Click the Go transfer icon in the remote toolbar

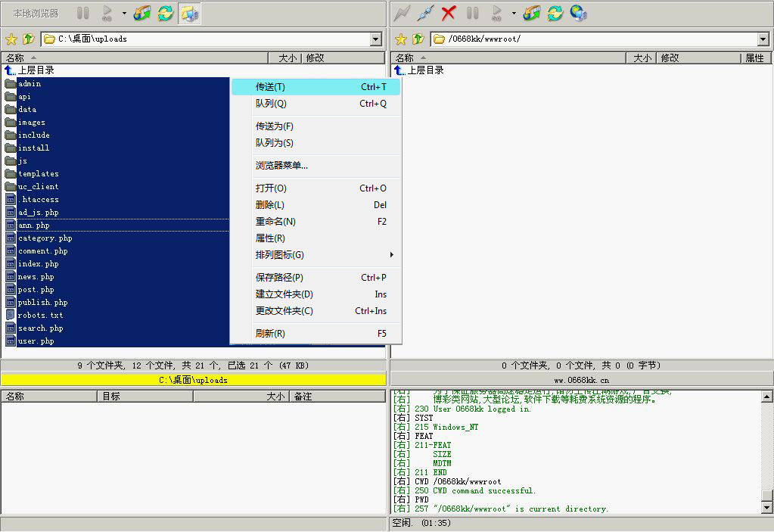pos(496,14)
